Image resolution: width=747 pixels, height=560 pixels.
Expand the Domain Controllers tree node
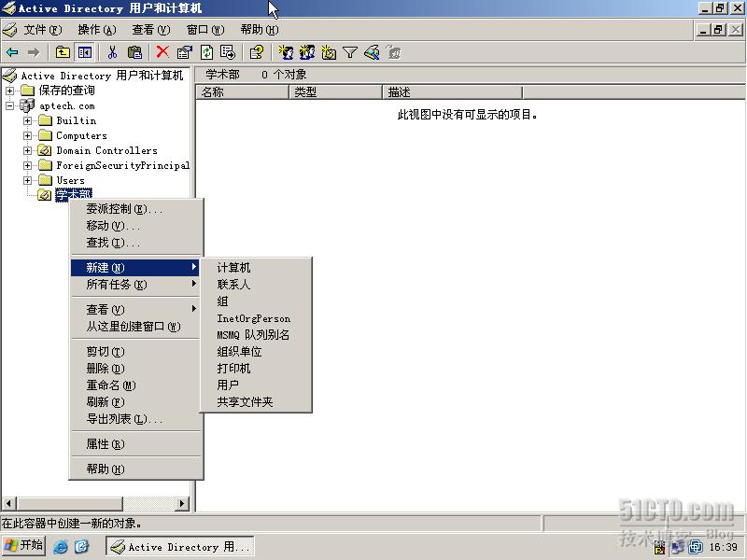tap(28, 150)
